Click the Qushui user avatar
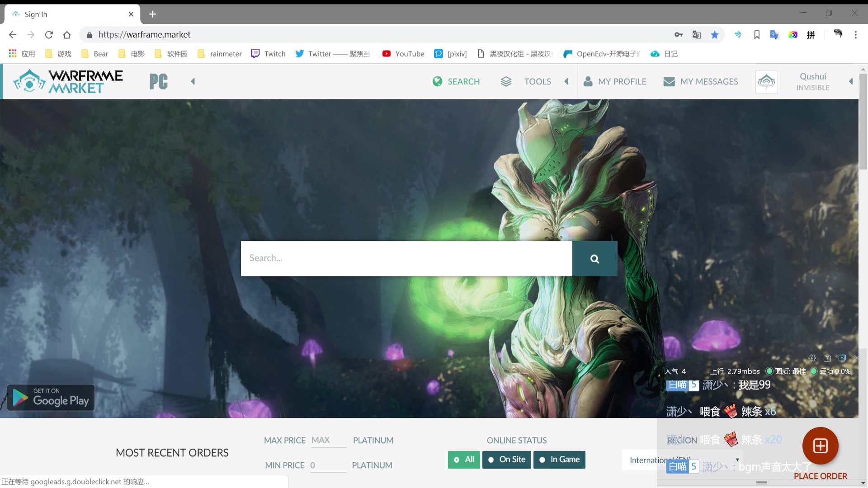 [x=766, y=81]
